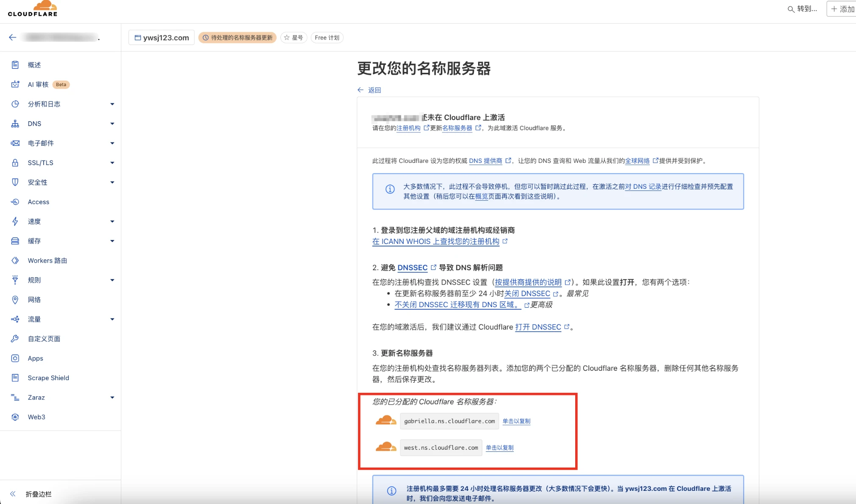Viewport: 856px width, 504px height.
Task: Expand the 电子邮件 submenu arrow
Action: [x=112, y=143]
